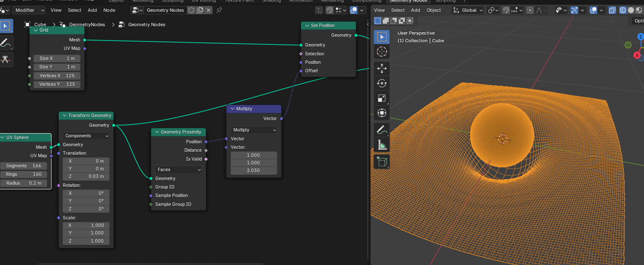Open the editor type dropdown

pos(5,10)
